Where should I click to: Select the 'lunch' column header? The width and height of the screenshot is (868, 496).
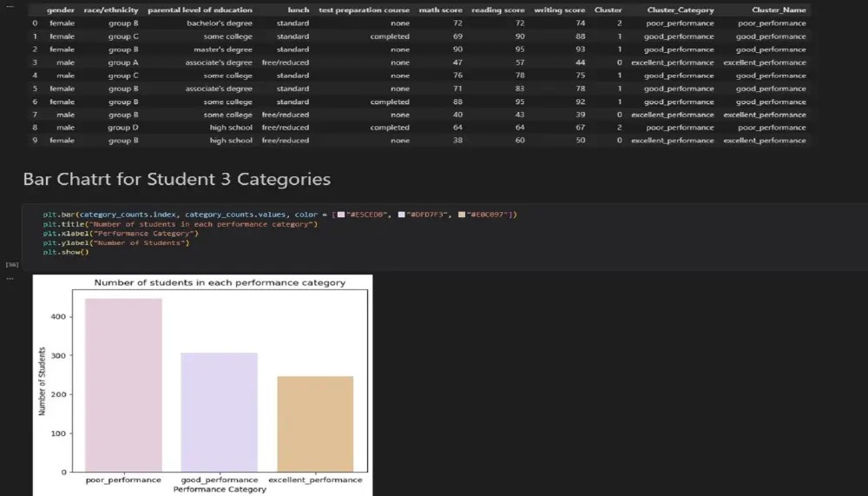click(x=299, y=10)
